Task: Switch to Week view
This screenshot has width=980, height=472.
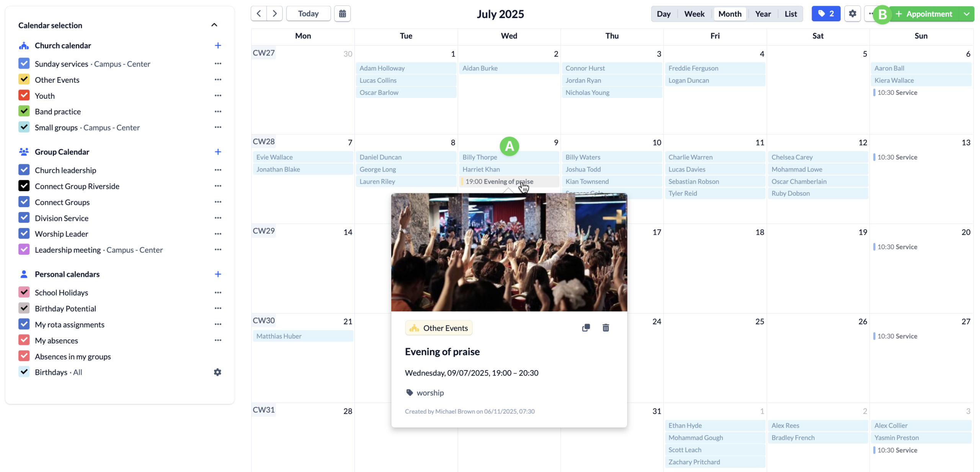Action: pyautogui.click(x=694, y=14)
